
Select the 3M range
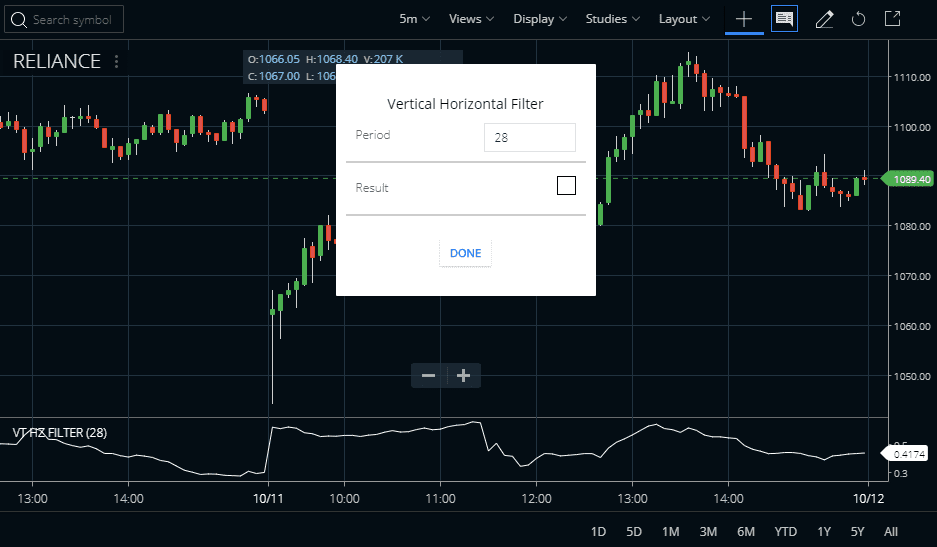[x=708, y=531]
